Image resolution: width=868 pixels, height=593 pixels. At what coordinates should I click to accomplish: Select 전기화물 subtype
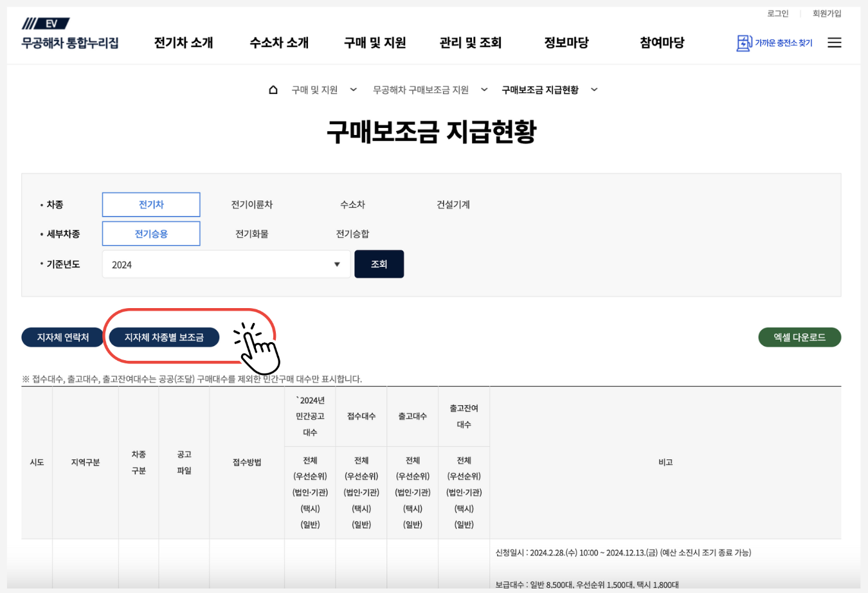tap(251, 233)
